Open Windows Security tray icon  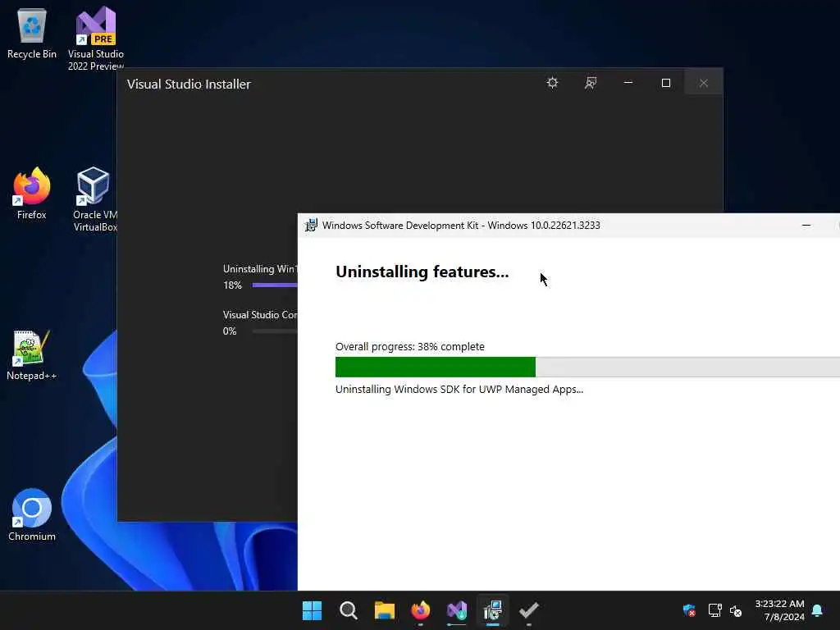[689, 610]
